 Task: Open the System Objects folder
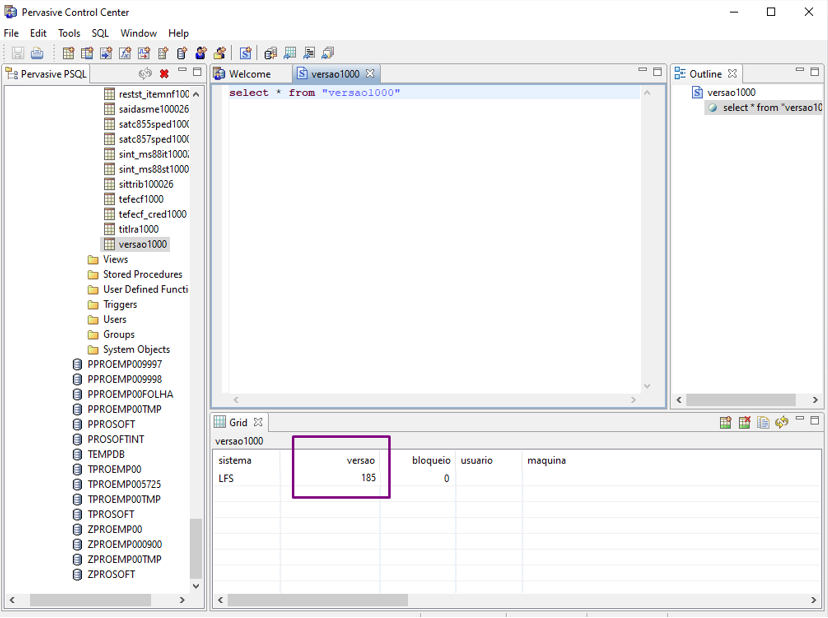click(129, 350)
